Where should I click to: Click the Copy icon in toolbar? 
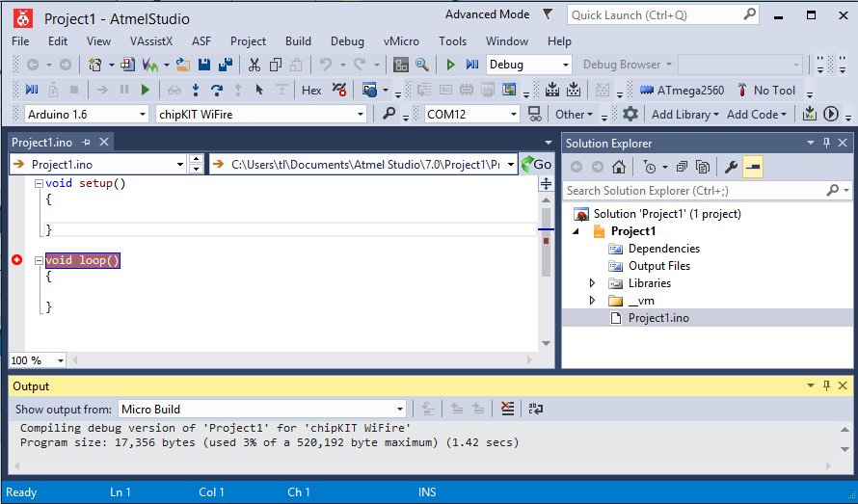click(276, 65)
